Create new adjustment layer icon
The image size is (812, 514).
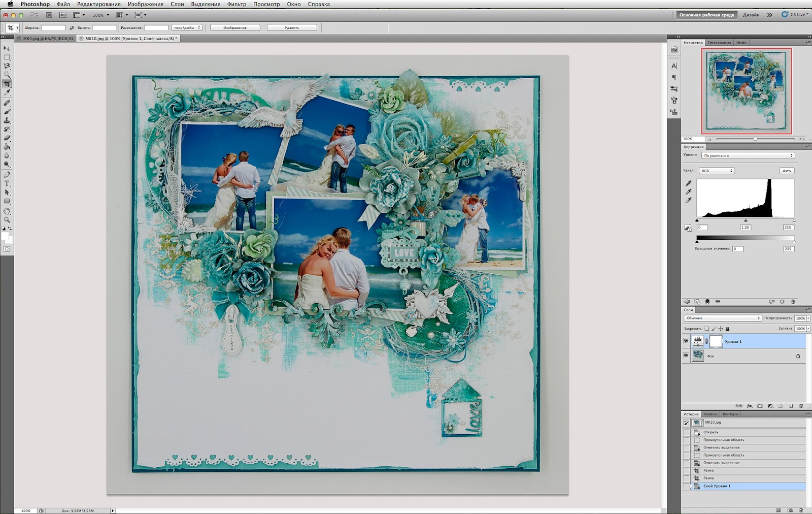770,406
